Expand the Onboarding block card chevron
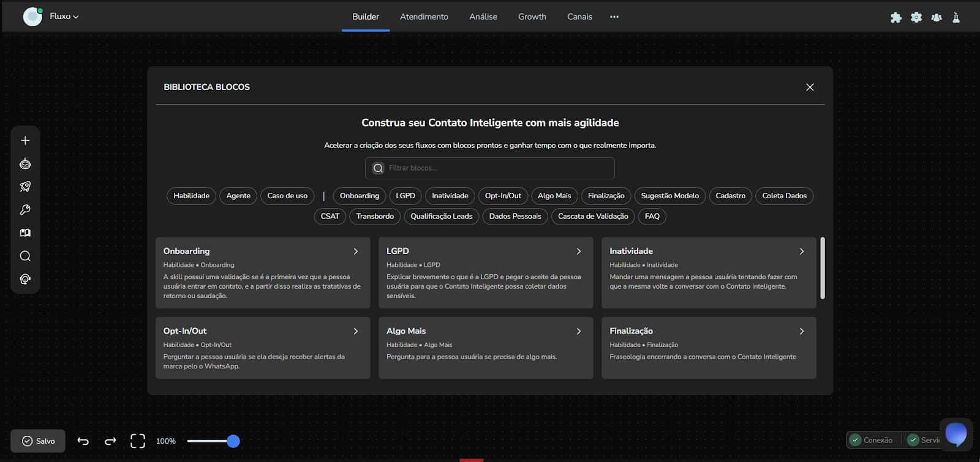The image size is (980, 462). 356,251
